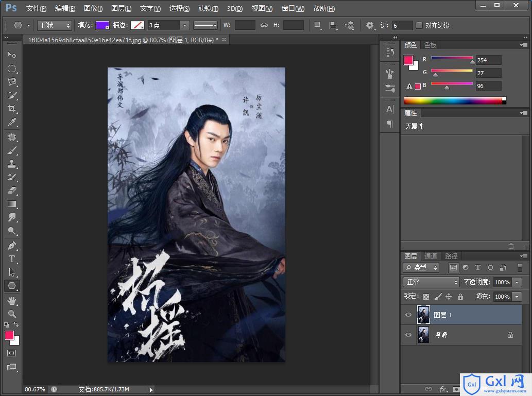Toggle Quick Mask mode
The height and width of the screenshot is (396, 532).
pyautogui.click(x=11, y=353)
